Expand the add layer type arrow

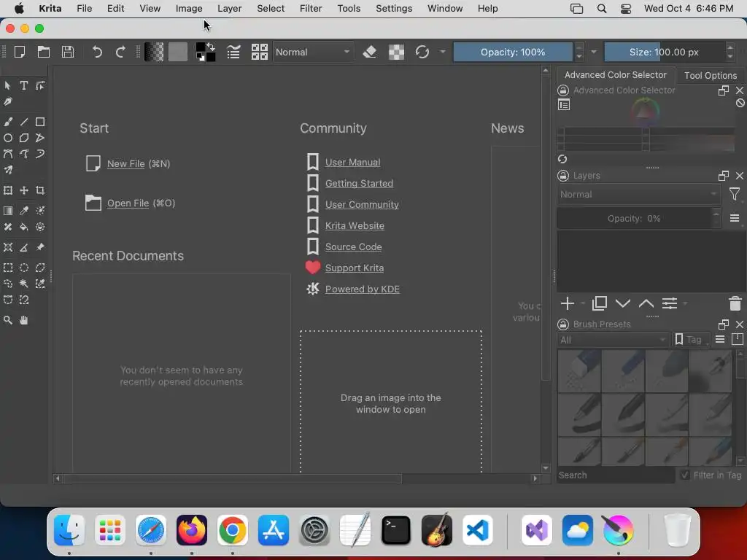[x=583, y=303]
